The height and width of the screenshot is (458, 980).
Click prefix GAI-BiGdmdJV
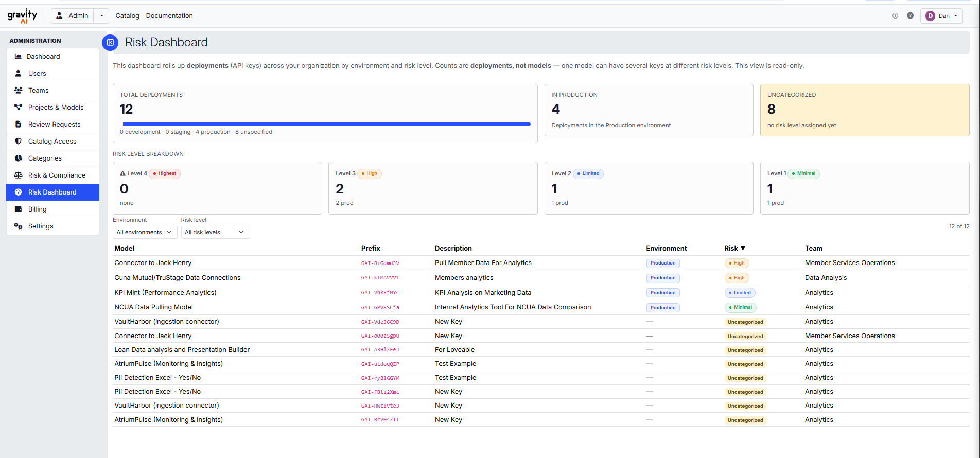click(380, 263)
